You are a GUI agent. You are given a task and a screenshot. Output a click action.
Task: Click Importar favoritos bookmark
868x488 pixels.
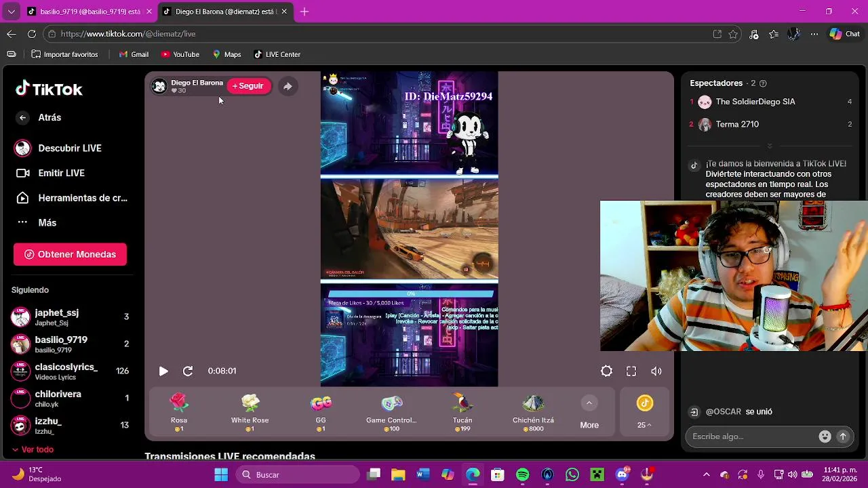click(64, 54)
